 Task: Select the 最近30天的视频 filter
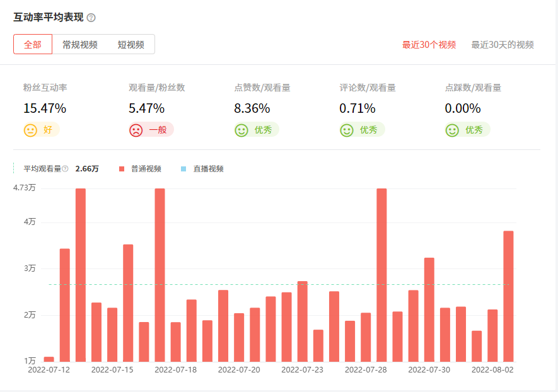pyautogui.click(x=503, y=45)
